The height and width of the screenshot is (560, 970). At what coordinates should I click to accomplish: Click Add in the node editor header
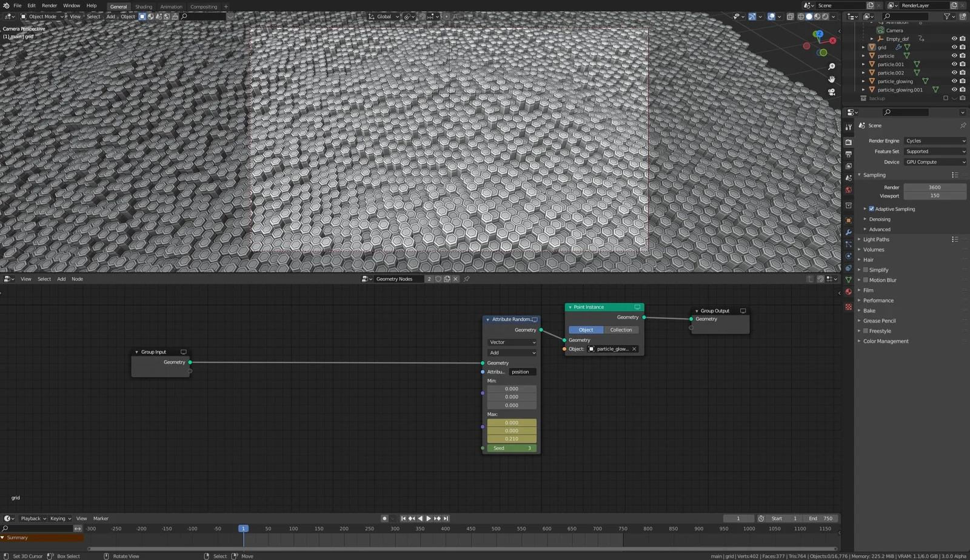tap(61, 279)
